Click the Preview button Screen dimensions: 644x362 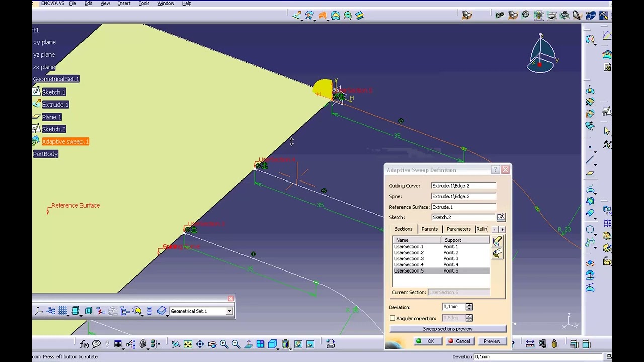tap(492, 341)
